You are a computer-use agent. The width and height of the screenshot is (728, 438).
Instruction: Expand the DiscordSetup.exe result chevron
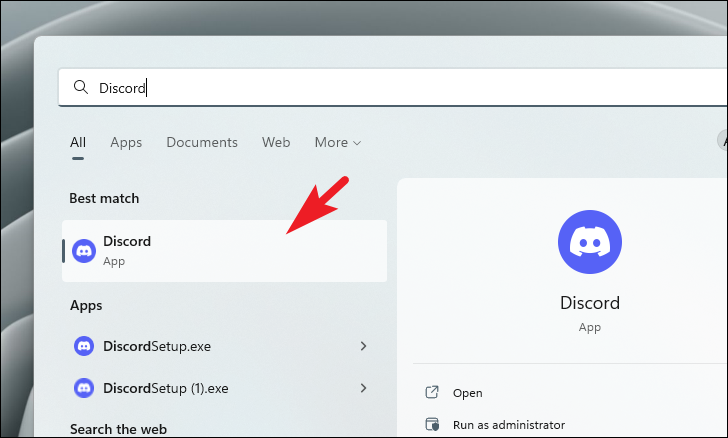click(364, 346)
